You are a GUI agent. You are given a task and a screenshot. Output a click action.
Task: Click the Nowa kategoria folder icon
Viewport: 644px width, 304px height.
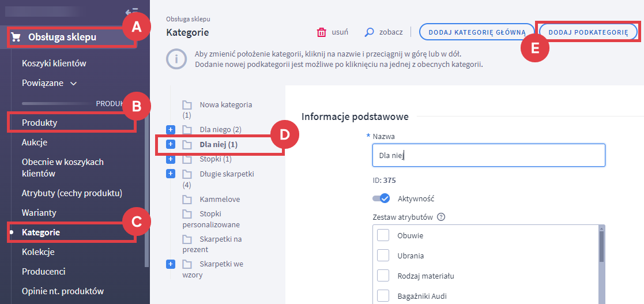(187, 105)
